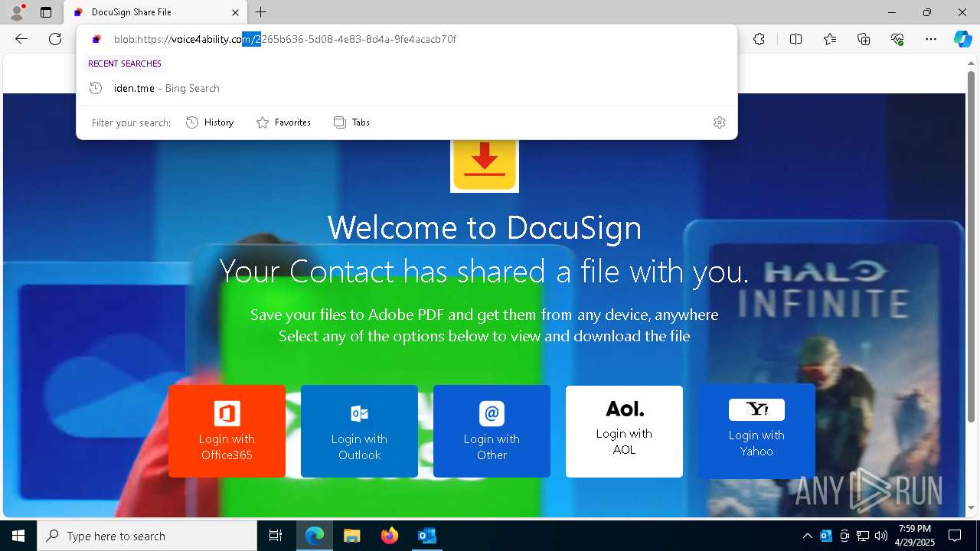The image size is (980, 551).
Task: Open the Windows Start menu
Action: tap(18, 536)
